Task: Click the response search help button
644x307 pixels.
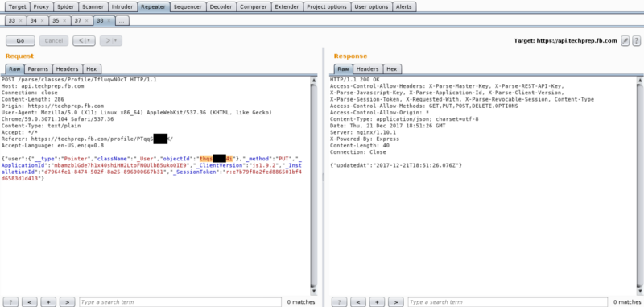Action: pyautogui.click(x=339, y=302)
